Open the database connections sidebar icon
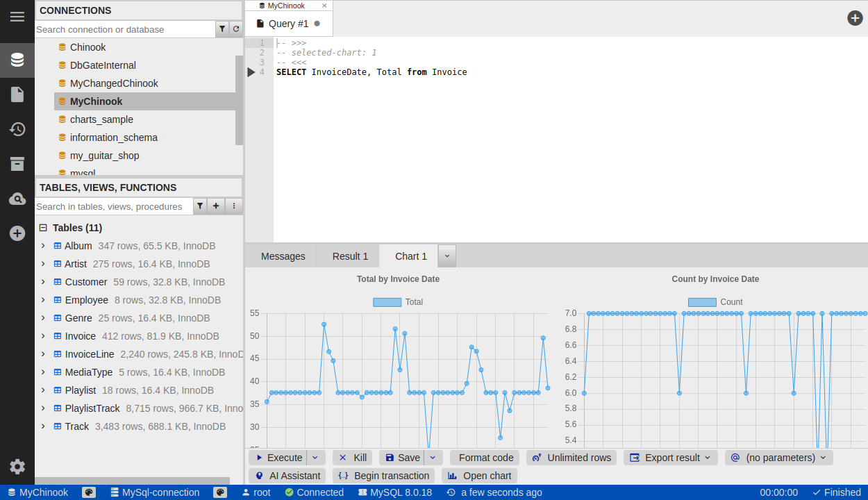The image size is (868, 500). coord(17,60)
